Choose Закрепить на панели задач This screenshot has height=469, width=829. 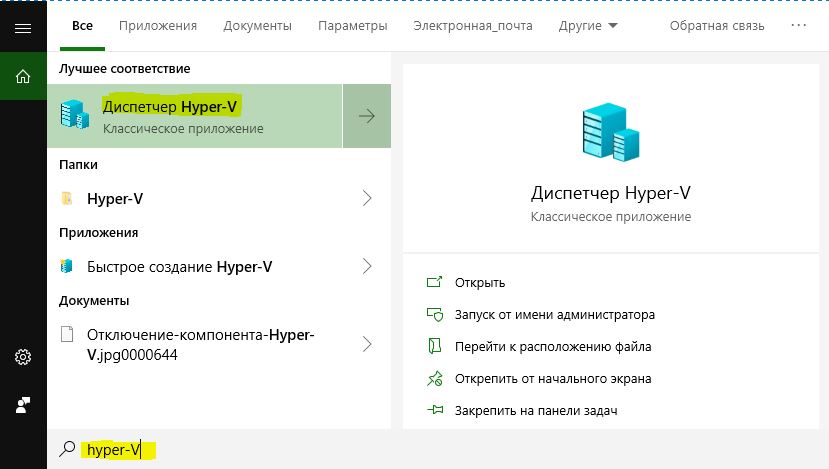[x=536, y=411]
